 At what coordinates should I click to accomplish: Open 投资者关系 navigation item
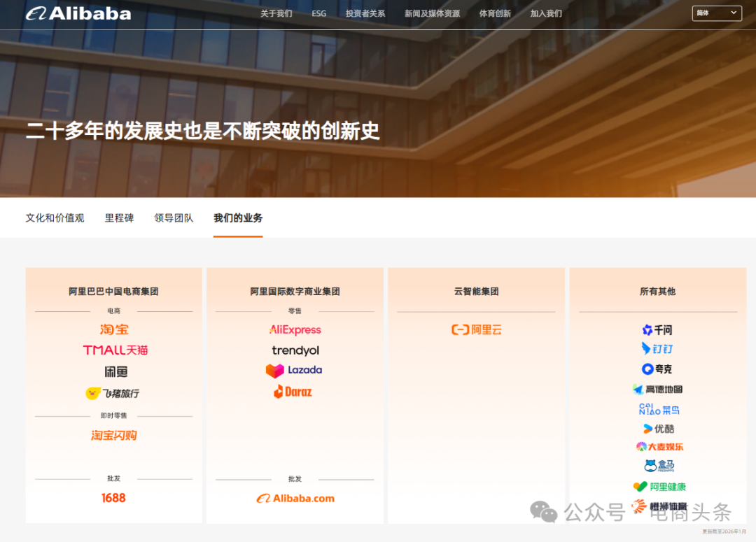point(365,13)
